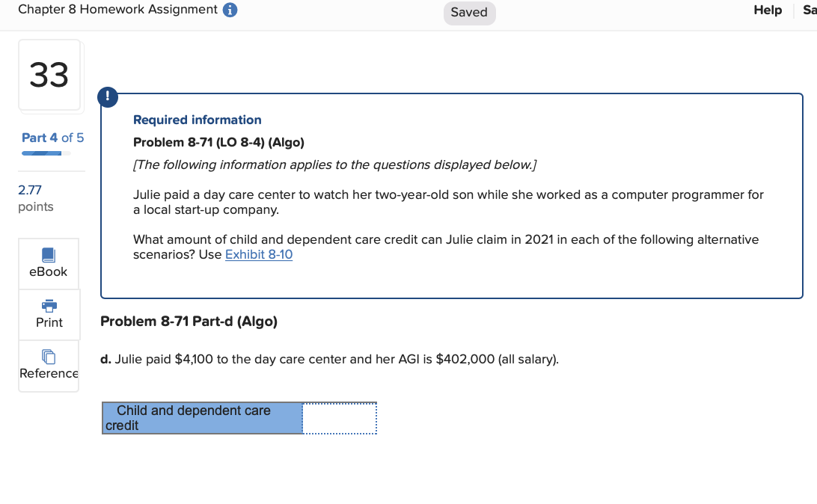Click the References text label
Viewport: 817px width, 504px height.
tap(49, 373)
